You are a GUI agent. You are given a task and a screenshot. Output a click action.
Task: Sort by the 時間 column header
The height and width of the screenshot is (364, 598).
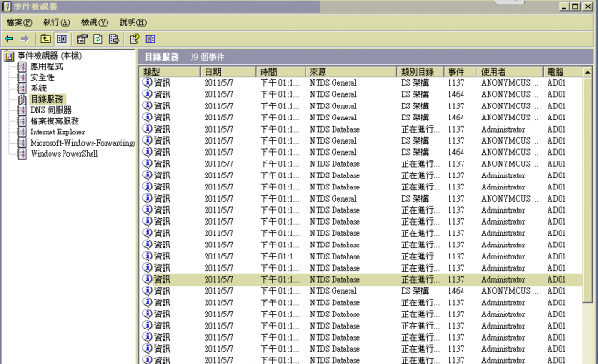(280, 72)
